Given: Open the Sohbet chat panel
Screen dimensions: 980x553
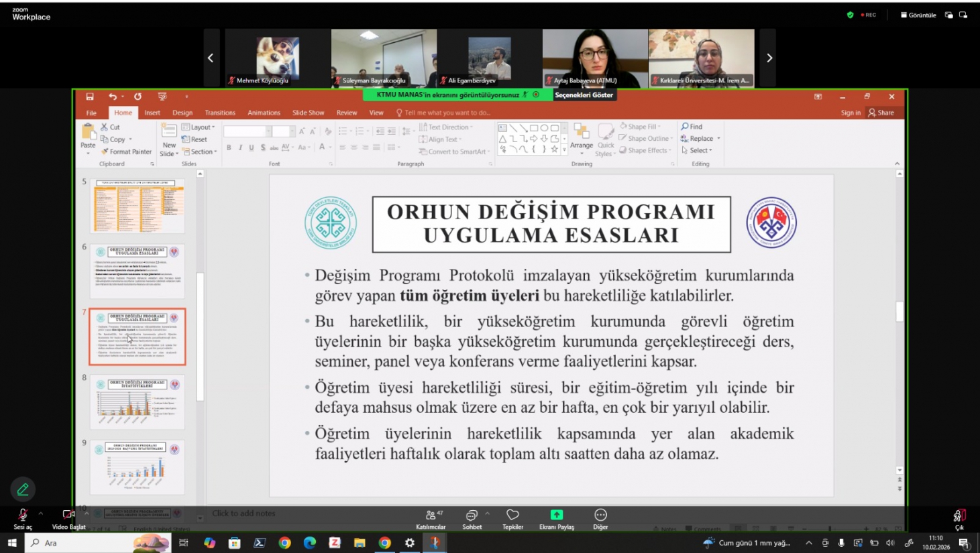Looking at the screenshot, I should coord(472,515).
